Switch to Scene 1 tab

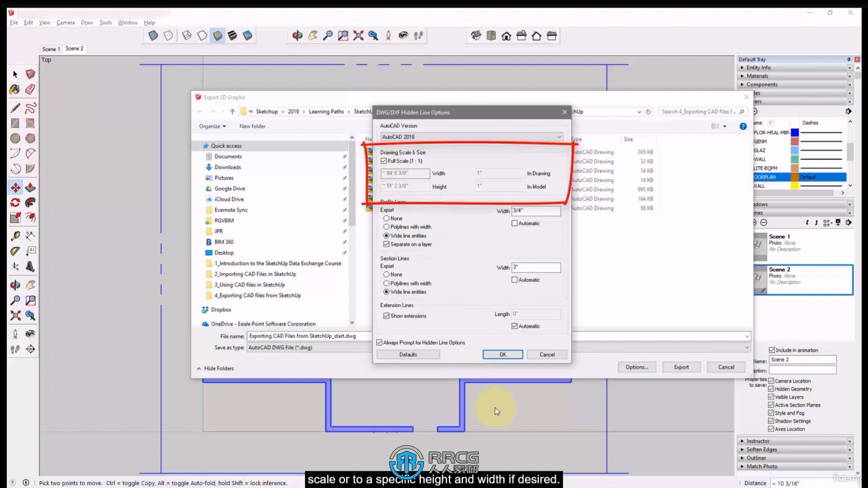pos(51,49)
